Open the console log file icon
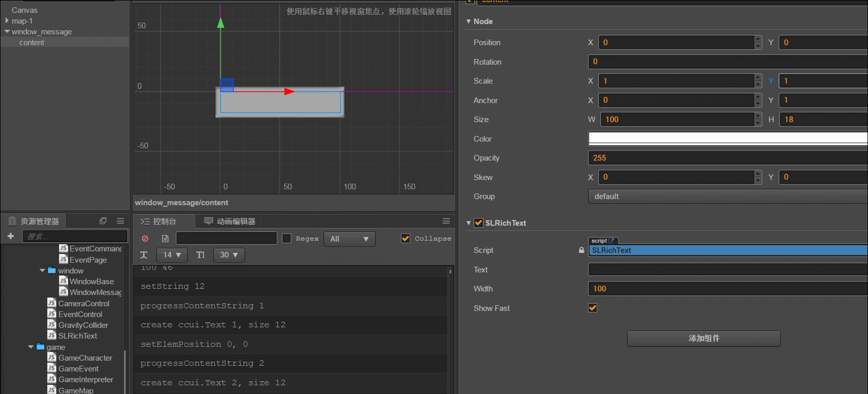Screen dimensions: 868x394 (165, 239)
